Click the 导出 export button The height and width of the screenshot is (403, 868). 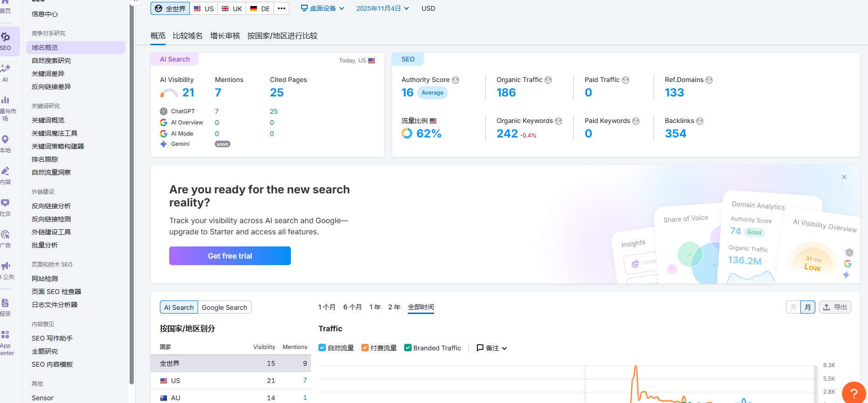click(835, 307)
